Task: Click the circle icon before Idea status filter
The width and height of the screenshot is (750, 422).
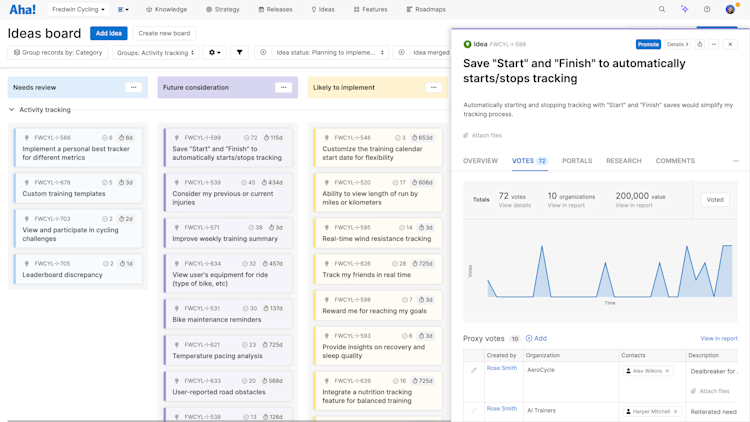Action: click(263, 53)
